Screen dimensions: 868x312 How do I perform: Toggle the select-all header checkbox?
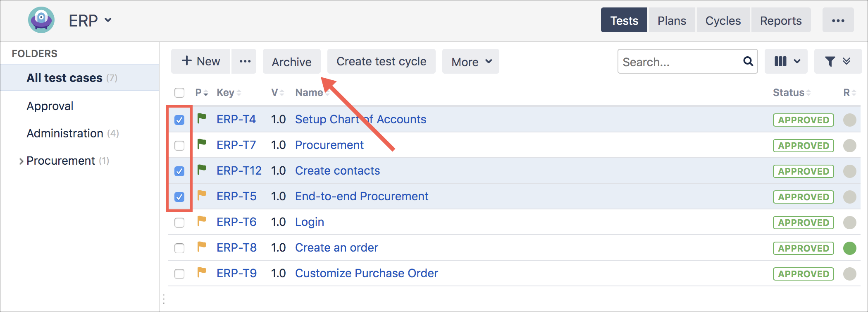[x=179, y=93]
